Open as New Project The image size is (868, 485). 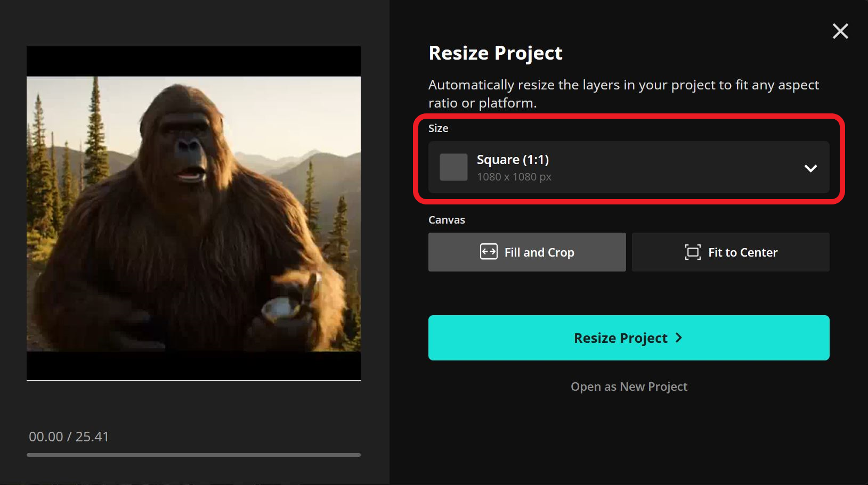coord(629,387)
